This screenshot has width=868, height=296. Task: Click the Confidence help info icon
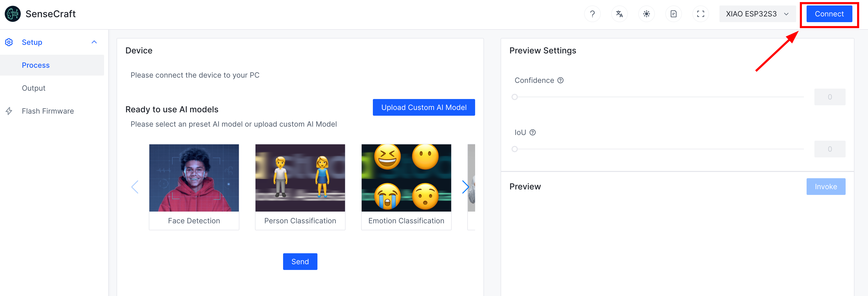560,80
